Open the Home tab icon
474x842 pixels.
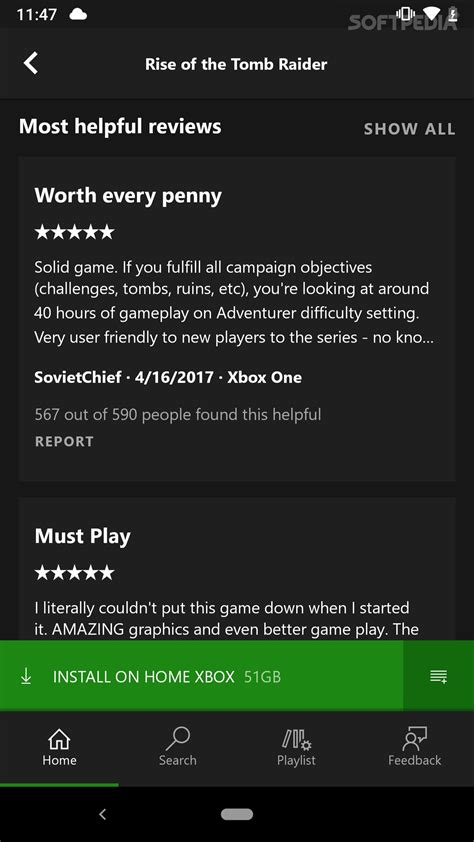click(59, 740)
